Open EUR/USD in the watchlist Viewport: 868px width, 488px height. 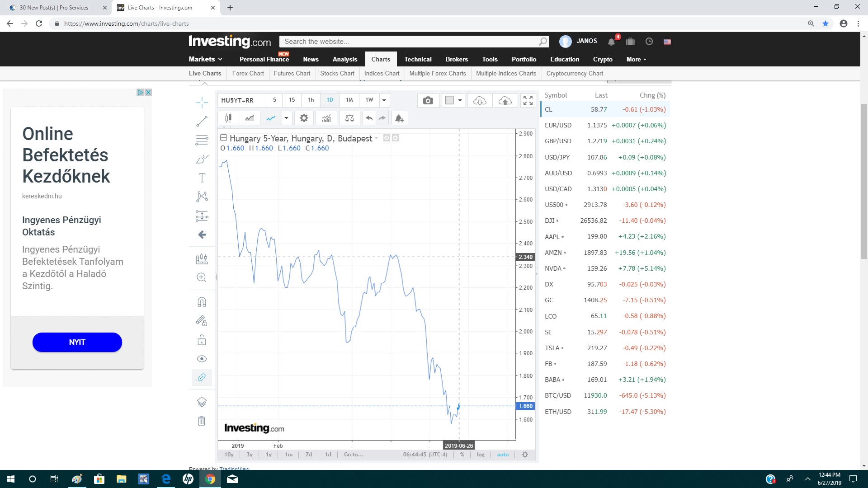pyautogui.click(x=605, y=125)
